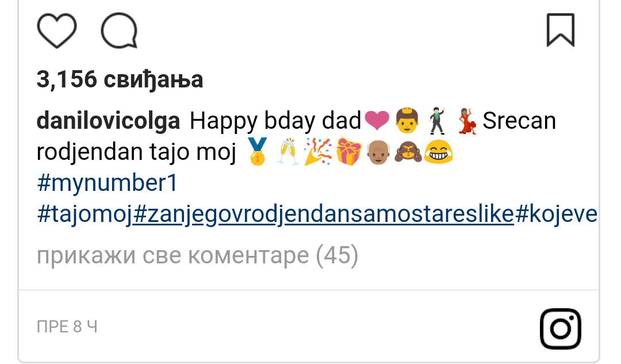621x364 pixels.
Task: Open the #tajomoj hashtag
Action: click(85, 214)
